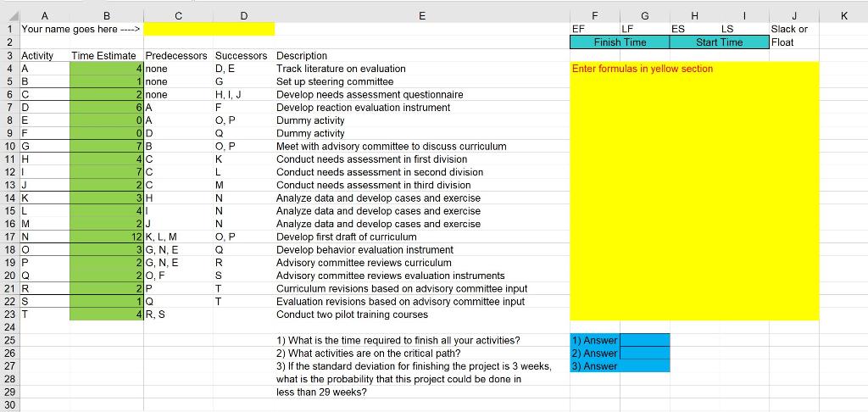Select 'Activity' header cell in row 3

(45, 55)
